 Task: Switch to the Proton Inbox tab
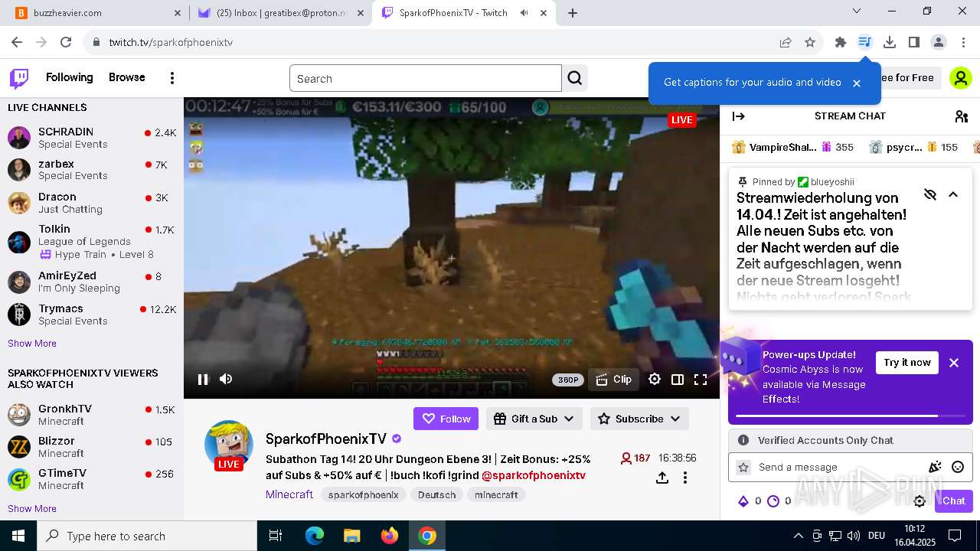pos(281,13)
